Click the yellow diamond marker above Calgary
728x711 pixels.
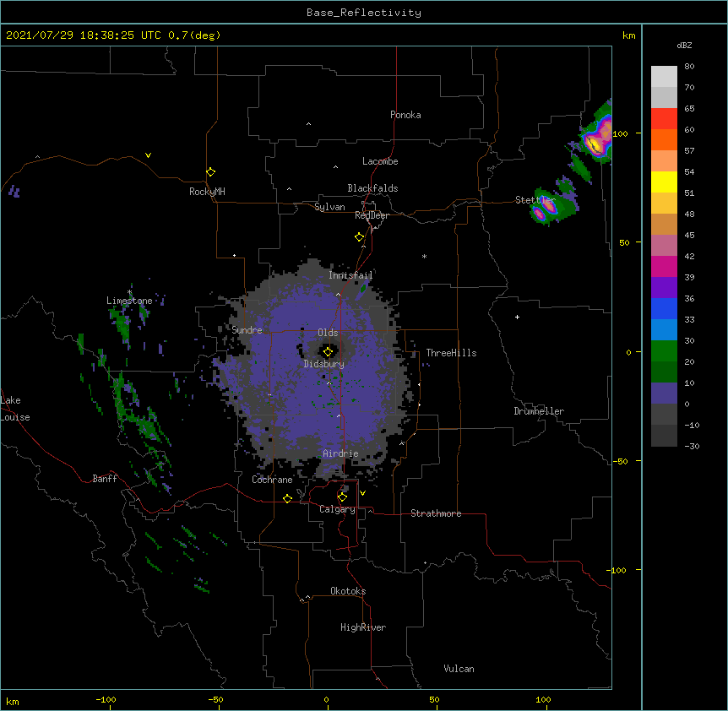tap(342, 497)
